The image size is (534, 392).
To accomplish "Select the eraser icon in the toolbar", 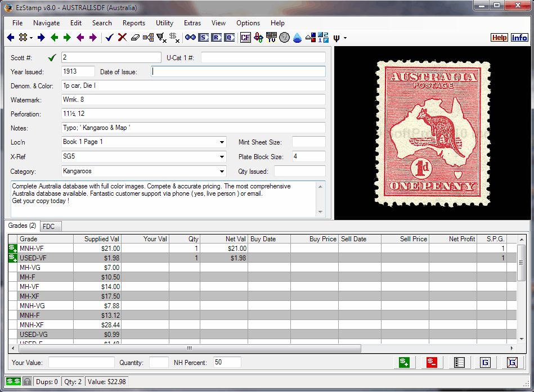I will pyautogui.click(x=135, y=38).
